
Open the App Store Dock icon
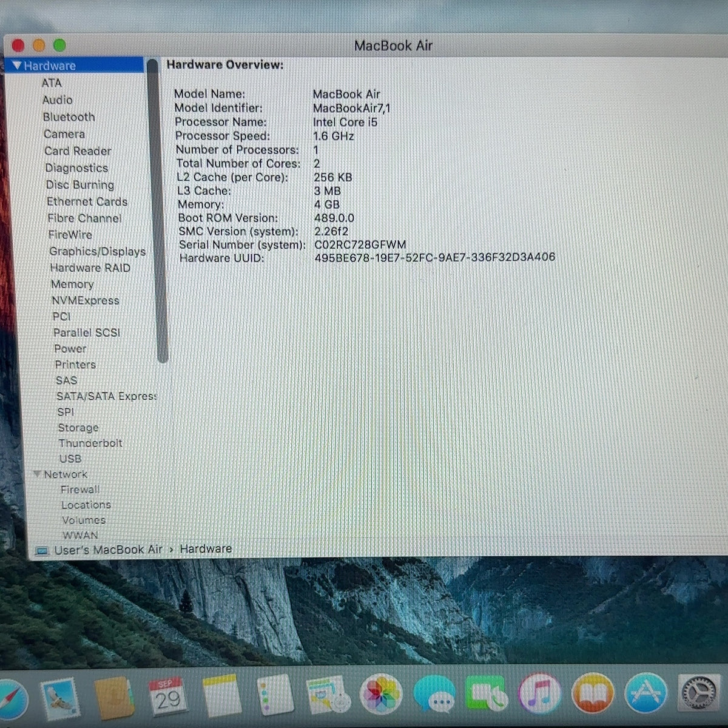point(645,692)
